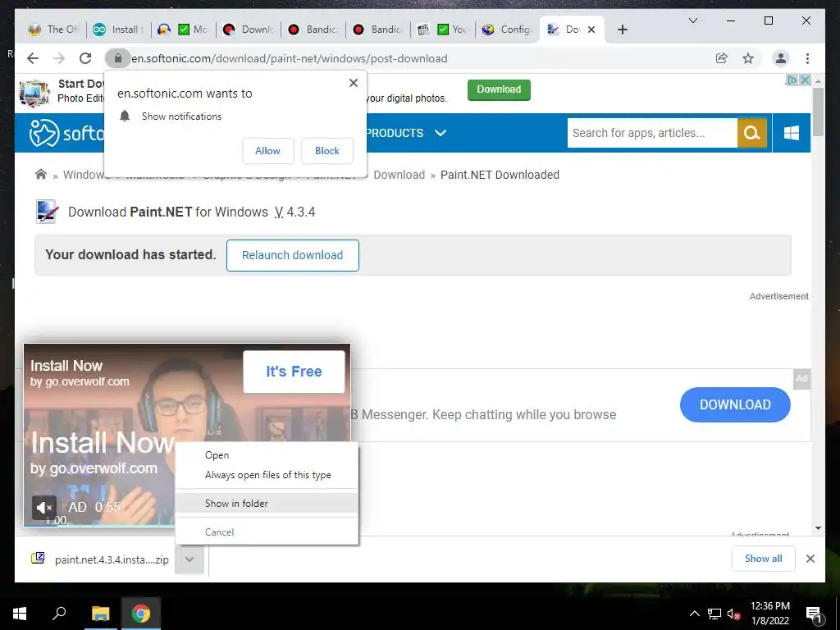The width and height of the screenshot is (840, 630).
Task: Show hidden system tray icons
Action: pos(694,614)
